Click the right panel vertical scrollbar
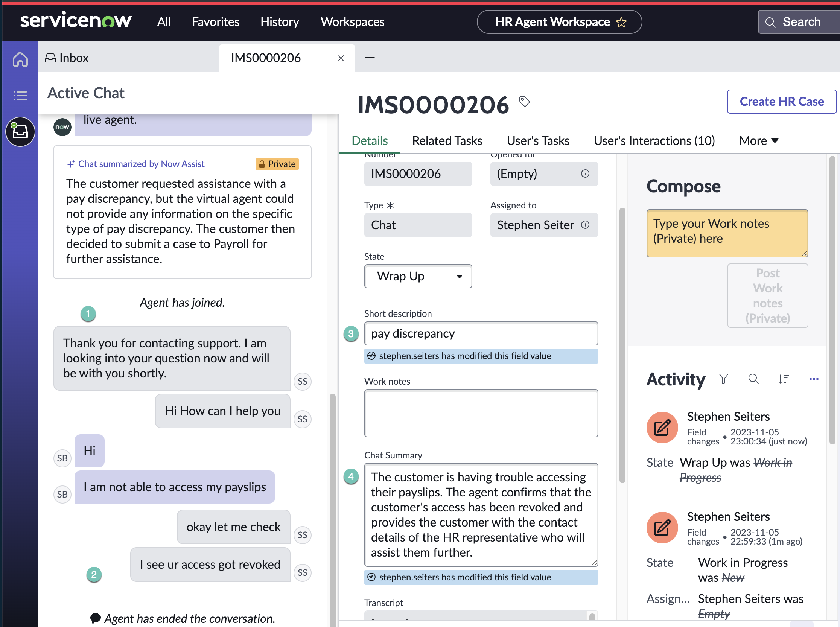The image size is (840, 627). [832, 300]
